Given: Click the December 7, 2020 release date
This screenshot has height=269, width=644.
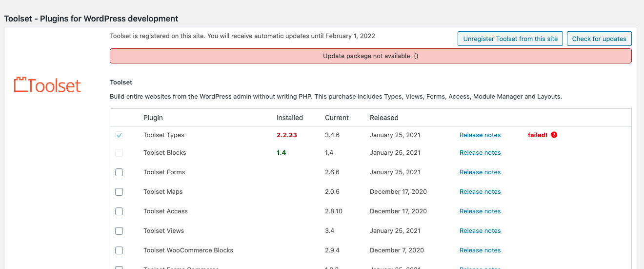Looking at the screenshot, I should (397, 250).
